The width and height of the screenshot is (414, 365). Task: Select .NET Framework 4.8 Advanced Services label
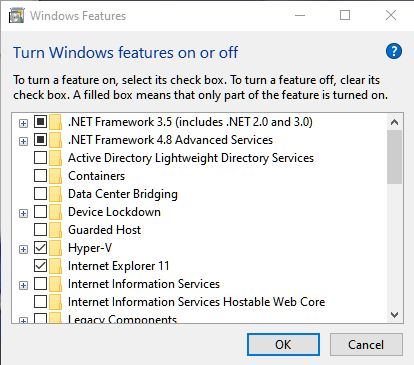(170, 140)
